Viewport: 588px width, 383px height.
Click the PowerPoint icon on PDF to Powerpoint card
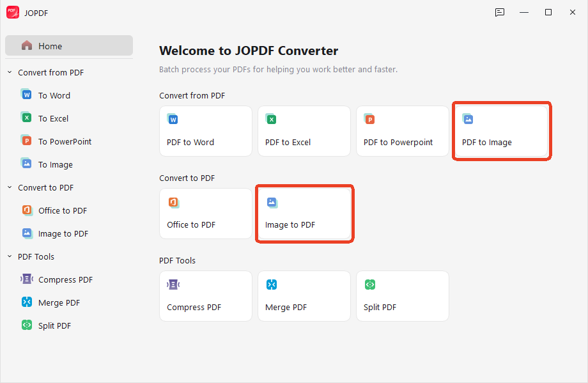(369, 119)
